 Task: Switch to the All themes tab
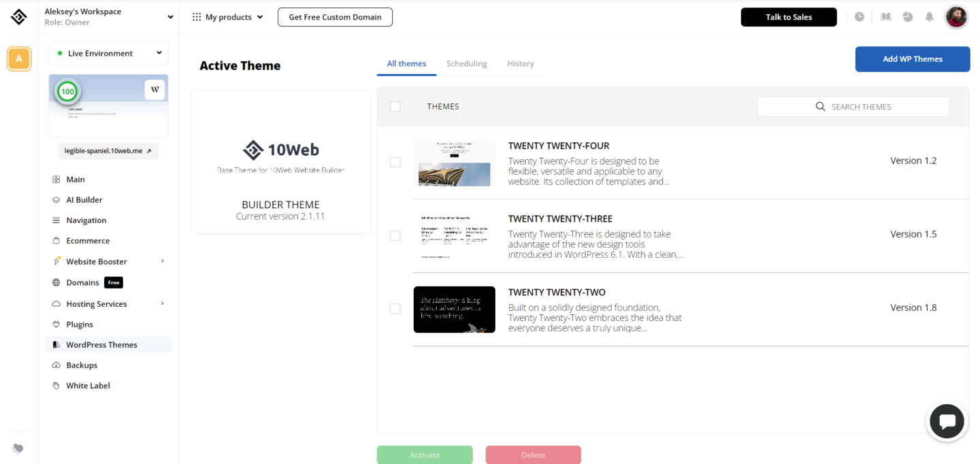pos(406,64)
